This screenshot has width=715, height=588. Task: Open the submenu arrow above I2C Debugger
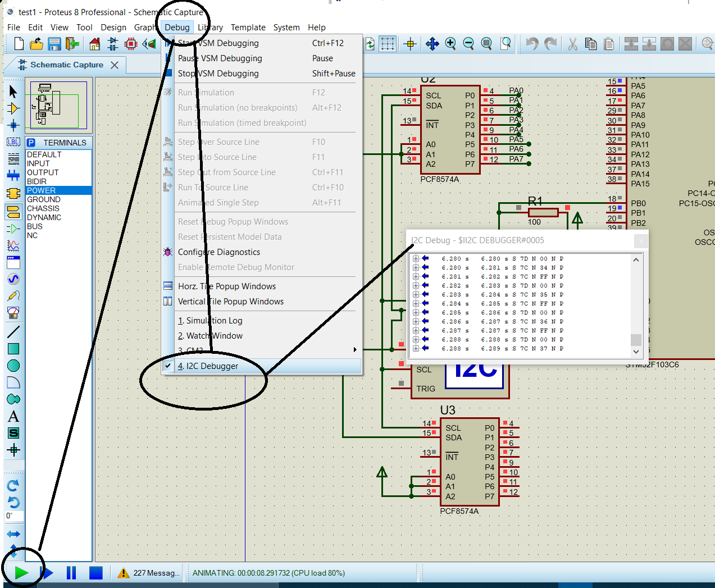[x=355, y=350]
